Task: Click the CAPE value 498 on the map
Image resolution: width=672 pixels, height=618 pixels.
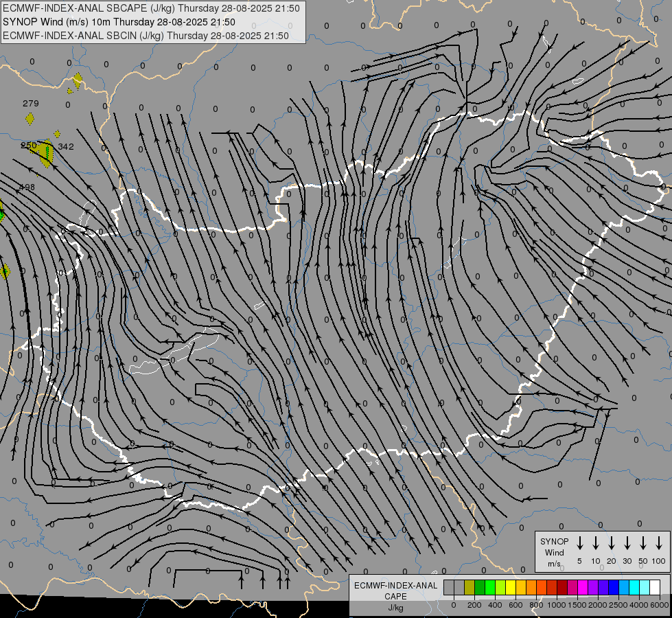Action: point(27,187)
